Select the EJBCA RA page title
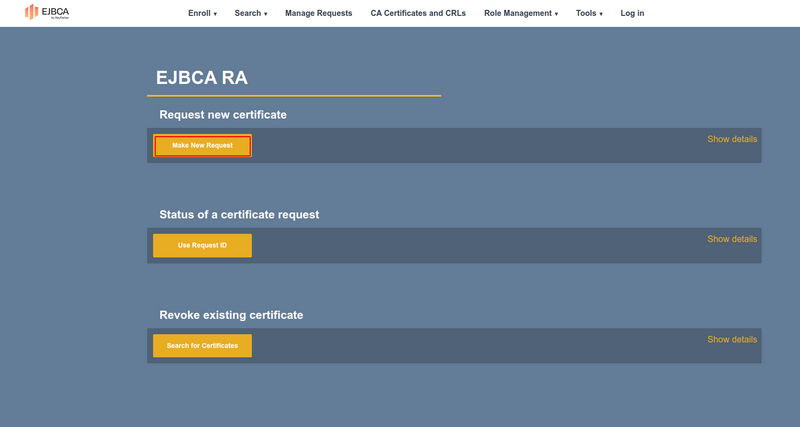 pos(202,78)
